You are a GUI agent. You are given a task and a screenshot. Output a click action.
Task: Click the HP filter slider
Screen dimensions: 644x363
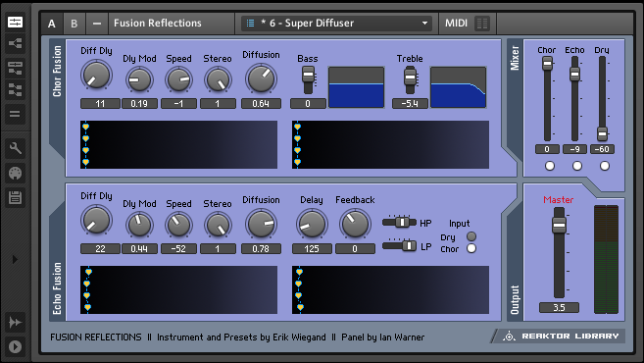coord(399,222)
